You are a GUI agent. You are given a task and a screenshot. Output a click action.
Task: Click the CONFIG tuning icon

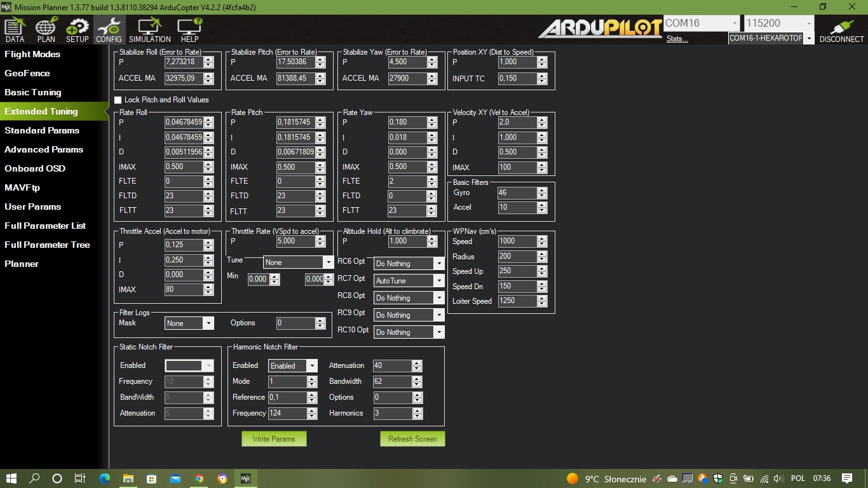(x=109, y=30)
